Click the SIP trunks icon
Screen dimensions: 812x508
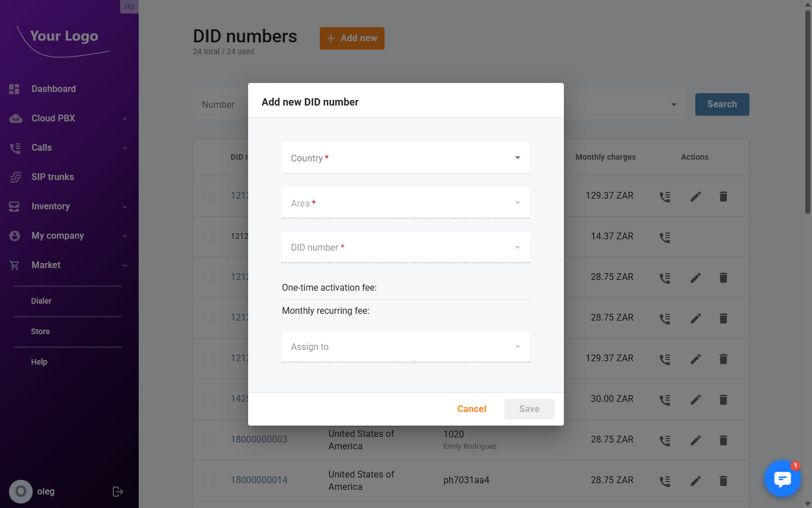tap(15, 177)
